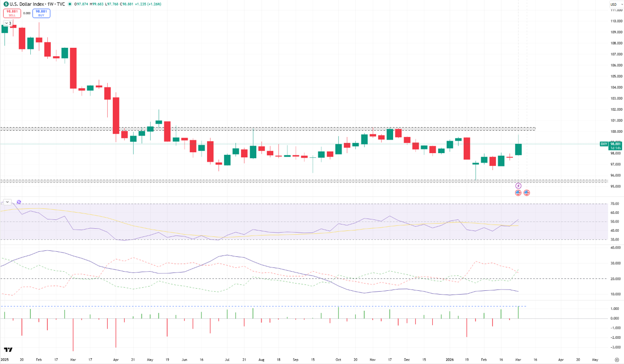Click the change value +1.235 (+1.26%)
Screen dimensions: 624x364
coord(148,4)
